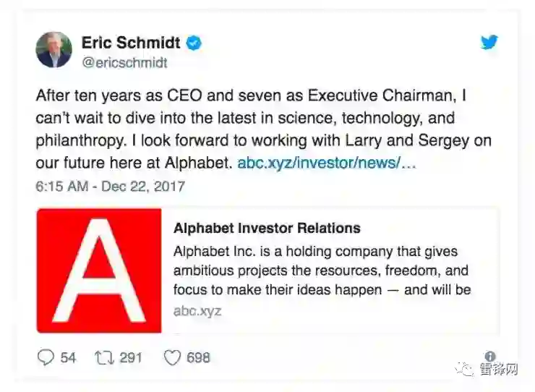Click the Twitter bird logo icon

point(489,42)
